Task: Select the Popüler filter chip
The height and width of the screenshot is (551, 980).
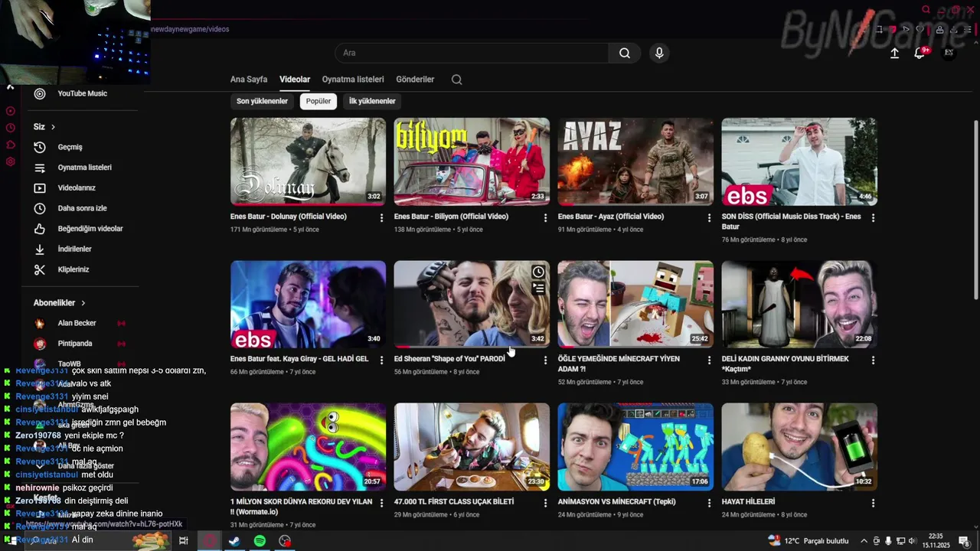Action: click(318, 101)
